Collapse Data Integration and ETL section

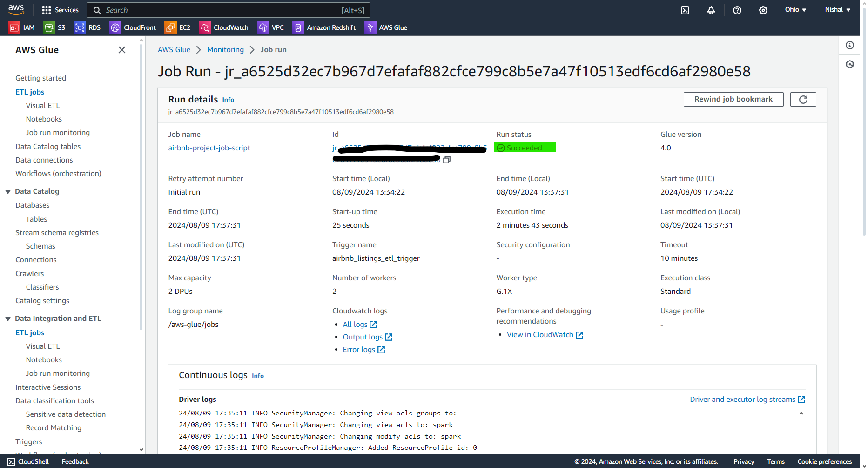click(8, 319)
